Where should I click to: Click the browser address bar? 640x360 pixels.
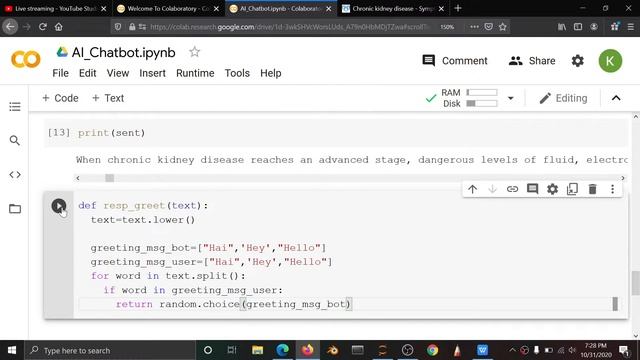pos(290,27)
